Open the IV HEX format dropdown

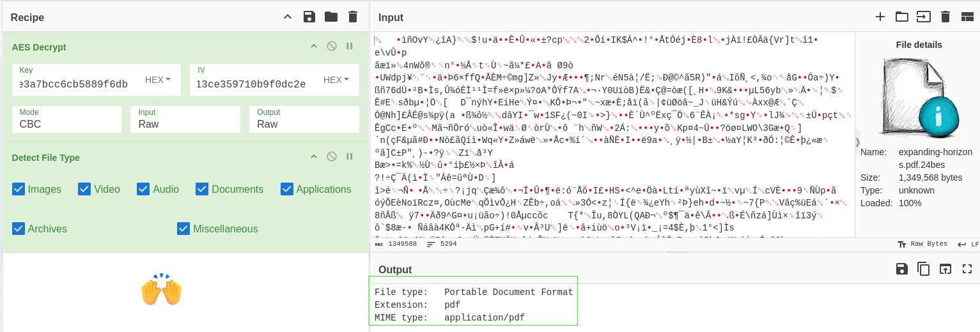coord(336,80)
